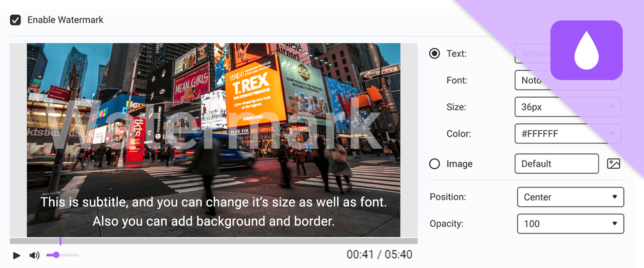Click the subtitle text in the video preview
This screenshot has width=644, height=268.
coord(214,212)
